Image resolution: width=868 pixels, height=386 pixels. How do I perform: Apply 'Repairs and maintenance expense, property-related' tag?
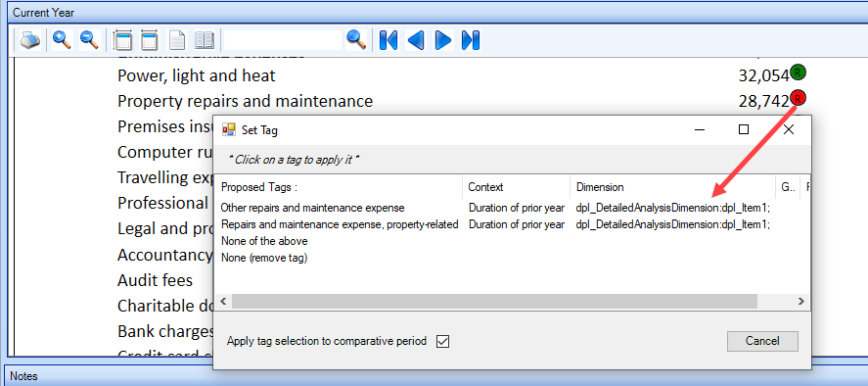340,224
